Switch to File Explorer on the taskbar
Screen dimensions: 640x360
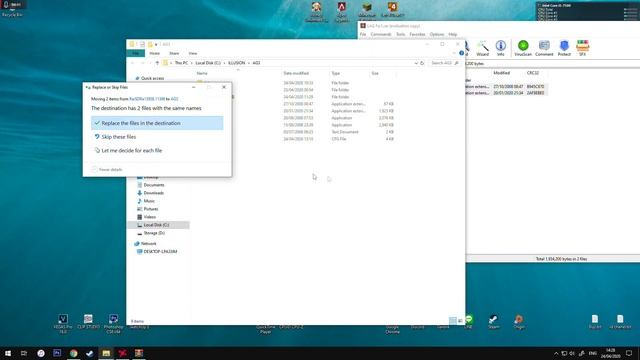[x=106, y=353]
